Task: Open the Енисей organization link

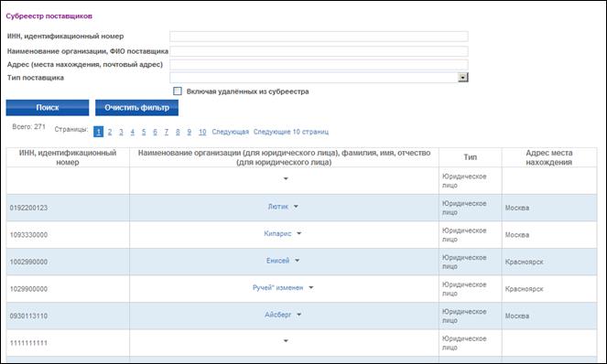Action: [x=277, y=261]
